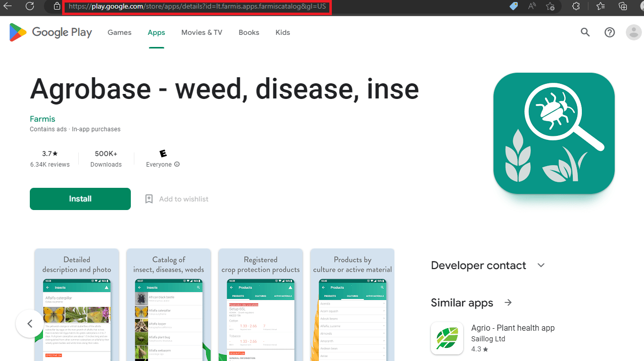The image size is (644, 361).
Task: Open the Farmis developer link
Action: pos(42,119)
